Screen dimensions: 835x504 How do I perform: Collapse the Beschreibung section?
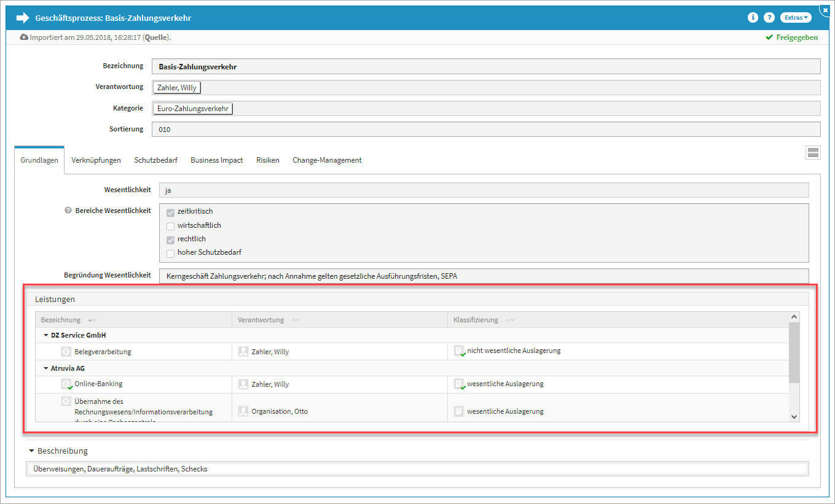(31, 451)
